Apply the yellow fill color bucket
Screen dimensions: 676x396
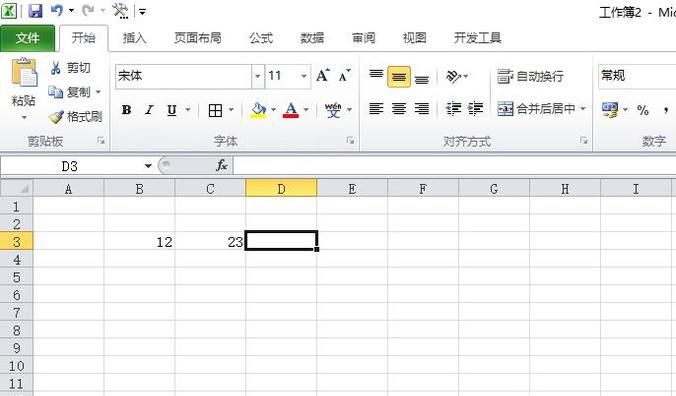(x=258, y=110)
